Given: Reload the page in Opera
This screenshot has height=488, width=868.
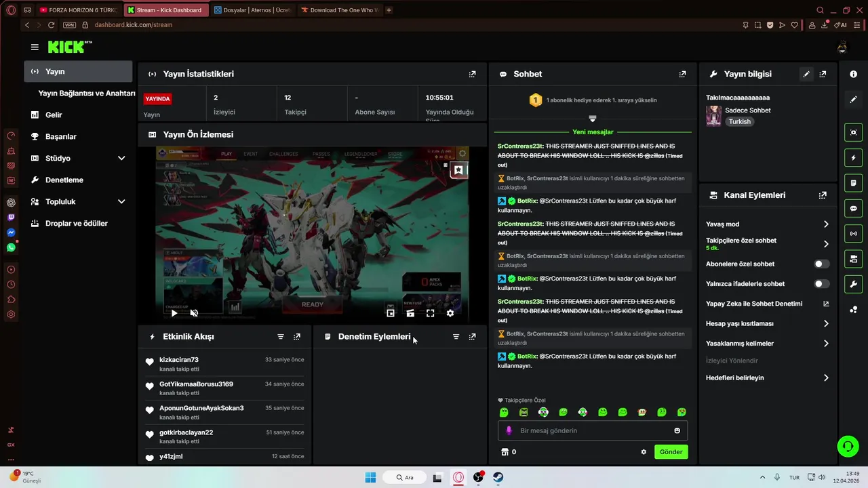Looking at the screenshot, I should click(51, 25).
